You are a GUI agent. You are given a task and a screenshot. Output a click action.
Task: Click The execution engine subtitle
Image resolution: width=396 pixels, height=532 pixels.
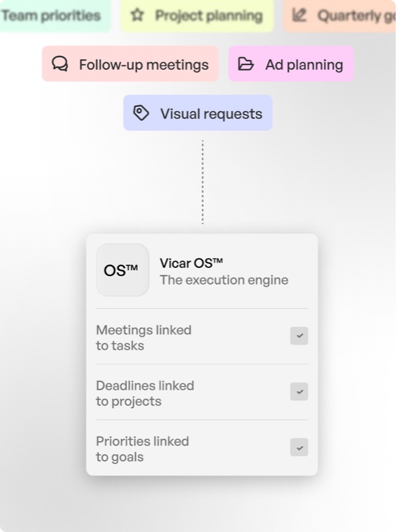click(224, 280)
